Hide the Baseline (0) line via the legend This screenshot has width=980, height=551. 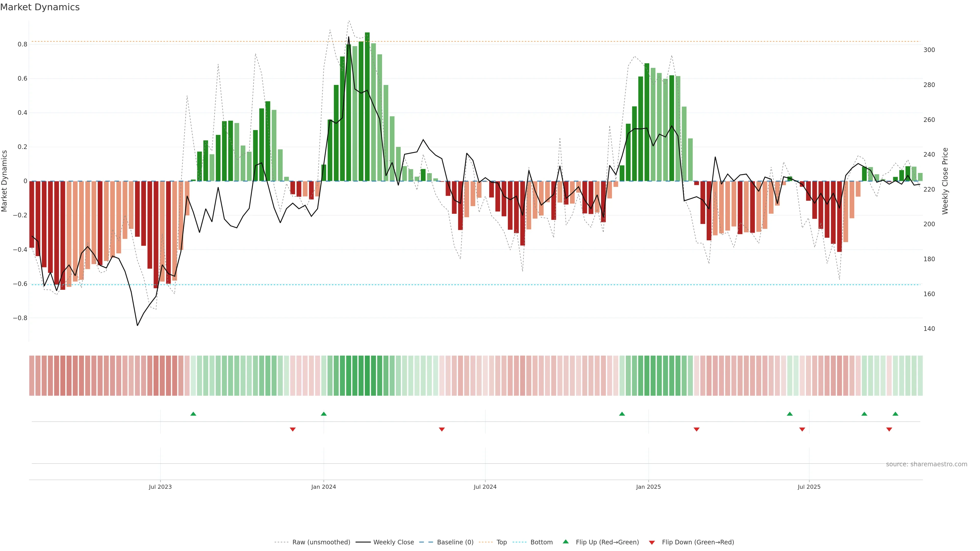click(455, 542)
